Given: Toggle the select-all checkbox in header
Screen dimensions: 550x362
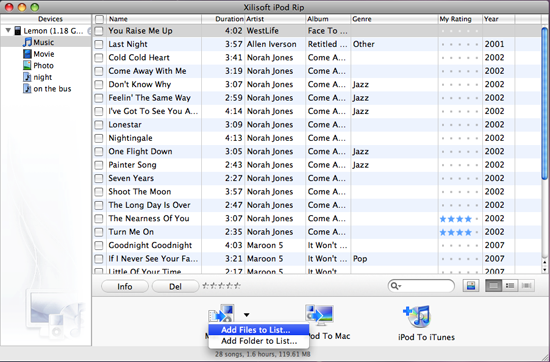Looking at the screenshot, I should tap(100, 19).
